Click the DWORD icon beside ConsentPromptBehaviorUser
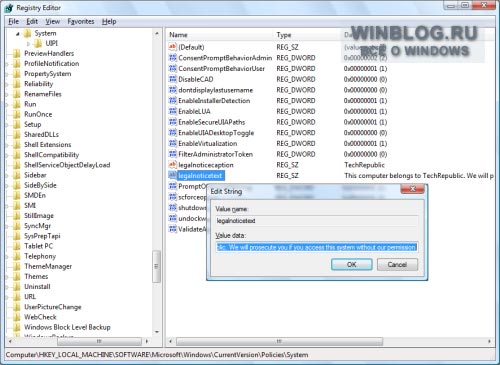Image resolution: width=500 pixels, height=365 pixels. coord(173,68)
